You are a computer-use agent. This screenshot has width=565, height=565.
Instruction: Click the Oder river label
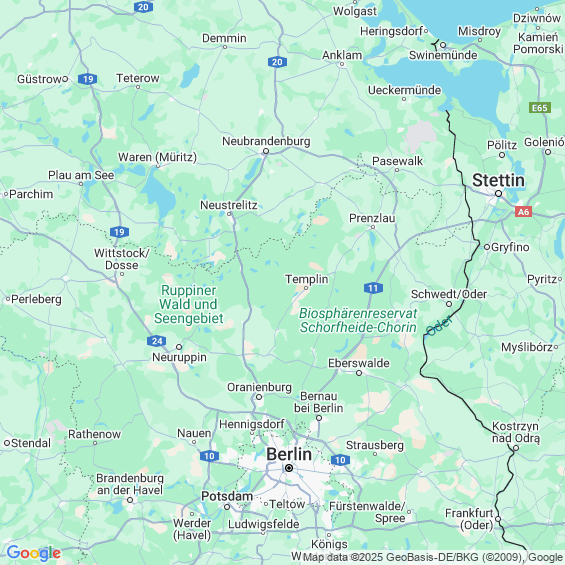[439, 325]
